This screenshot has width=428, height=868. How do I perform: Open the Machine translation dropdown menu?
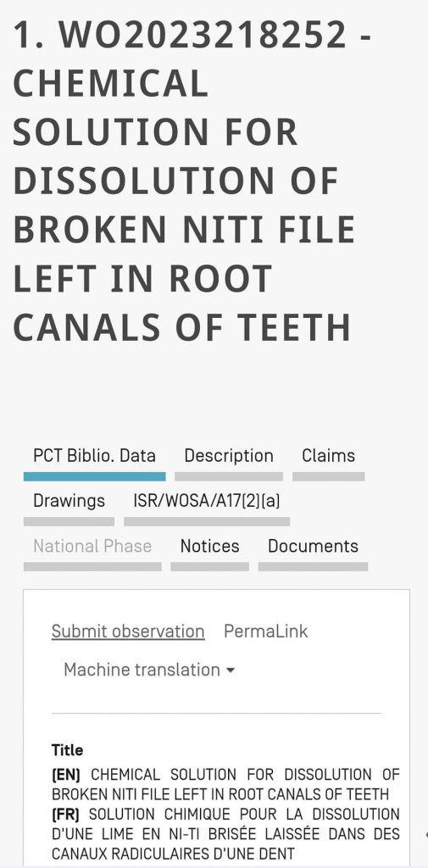tap(149, 670)
